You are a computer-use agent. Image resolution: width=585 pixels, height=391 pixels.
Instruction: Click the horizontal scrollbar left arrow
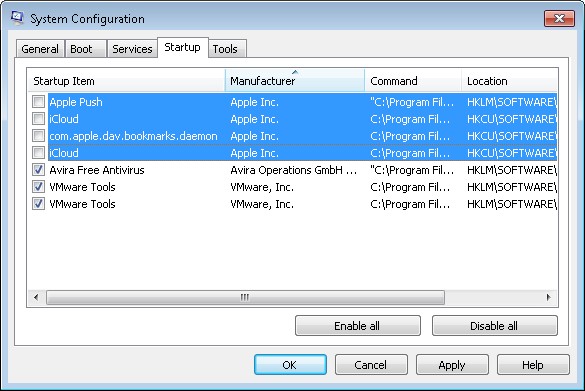(36, 297)
